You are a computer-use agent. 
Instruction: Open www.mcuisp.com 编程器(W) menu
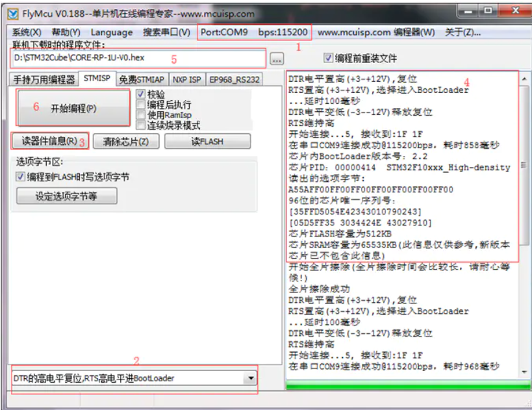[x=376, y=32]
